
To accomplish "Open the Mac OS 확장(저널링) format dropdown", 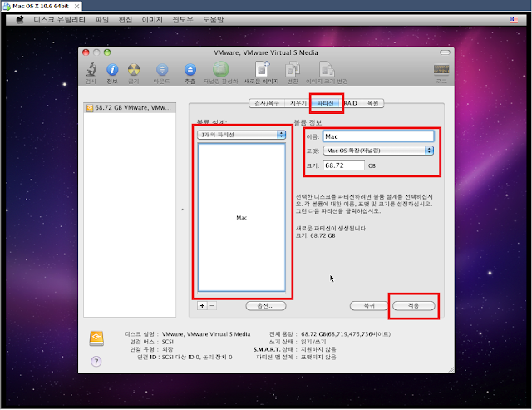I will point(379,151).
